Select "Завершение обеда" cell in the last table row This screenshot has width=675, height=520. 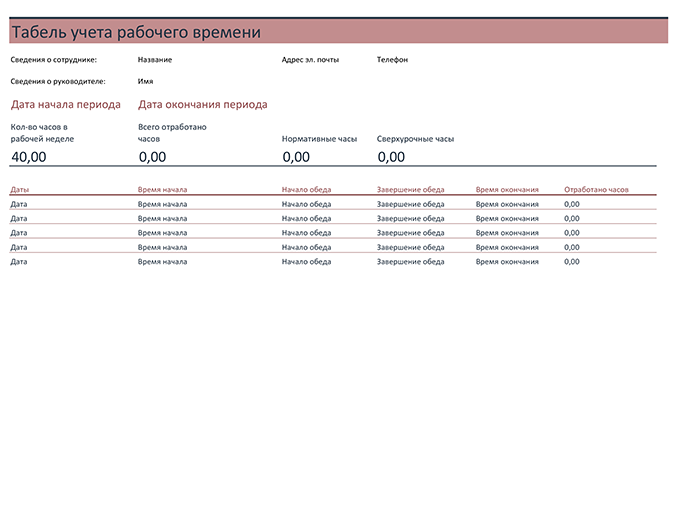tap(411, 262)
